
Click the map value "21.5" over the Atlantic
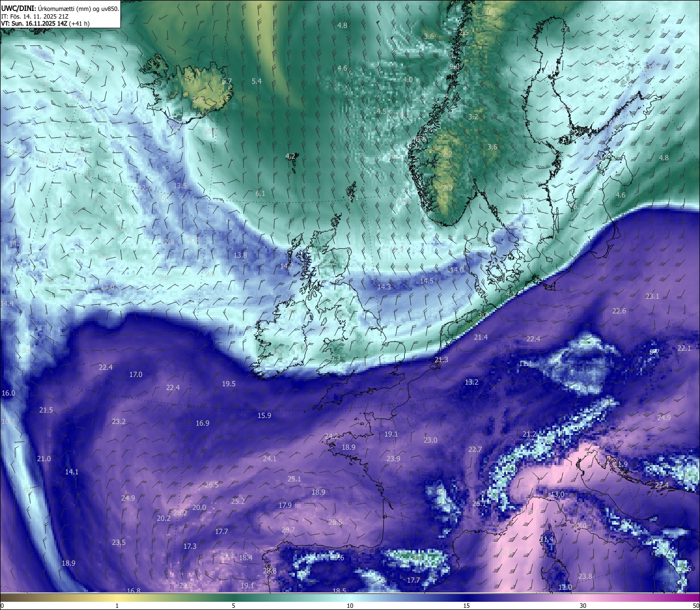(46, 410)
